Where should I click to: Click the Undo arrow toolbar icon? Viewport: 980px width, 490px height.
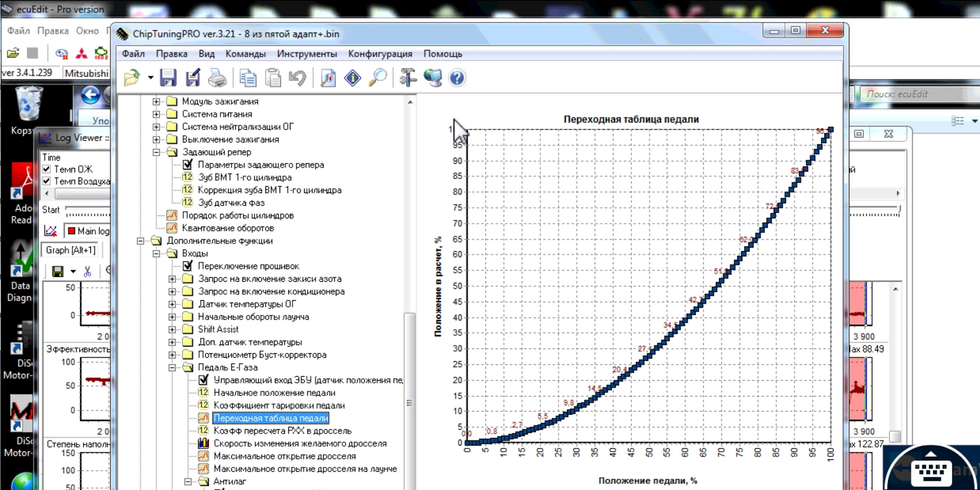point(298,78)
